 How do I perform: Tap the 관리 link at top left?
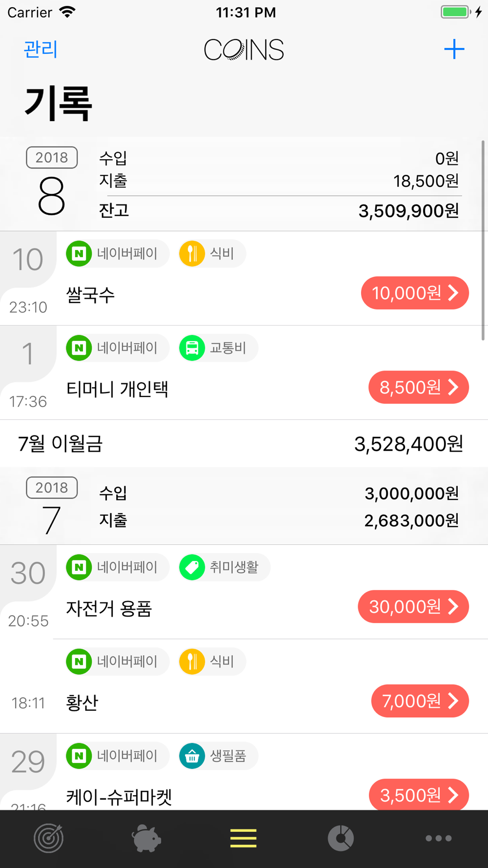[x=41, y=49]
